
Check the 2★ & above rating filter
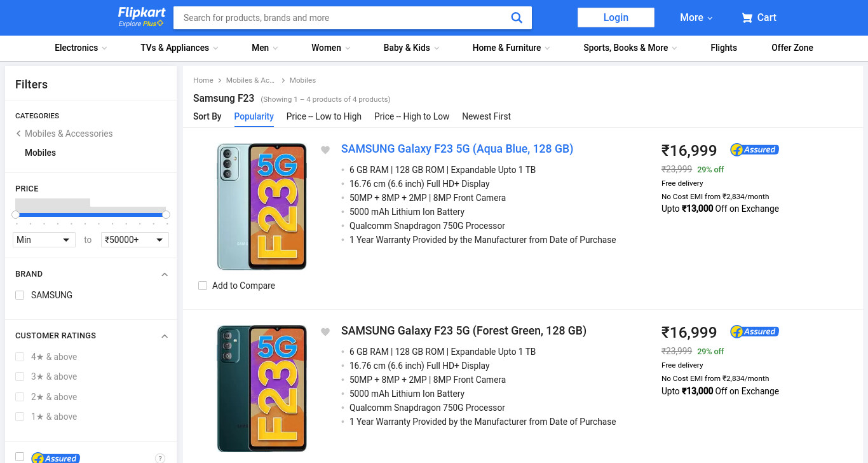pos(20,397)
